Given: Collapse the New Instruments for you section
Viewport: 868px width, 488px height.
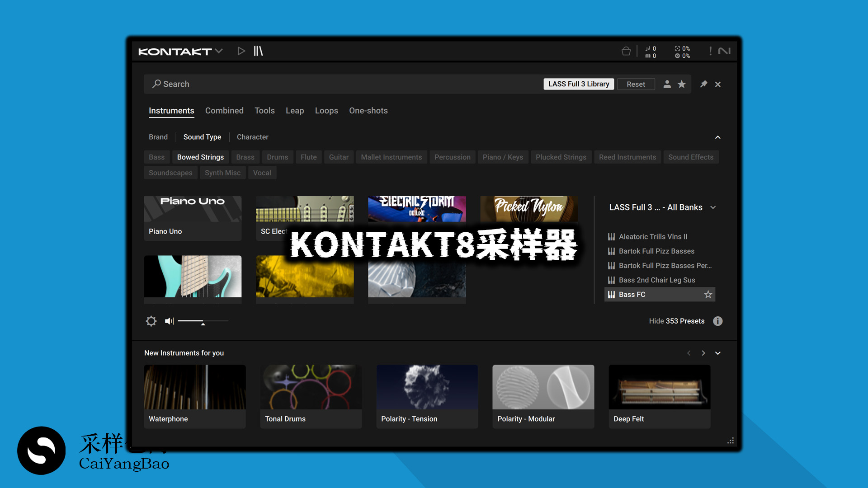Looking at the screenshot, I should (717, 353).
